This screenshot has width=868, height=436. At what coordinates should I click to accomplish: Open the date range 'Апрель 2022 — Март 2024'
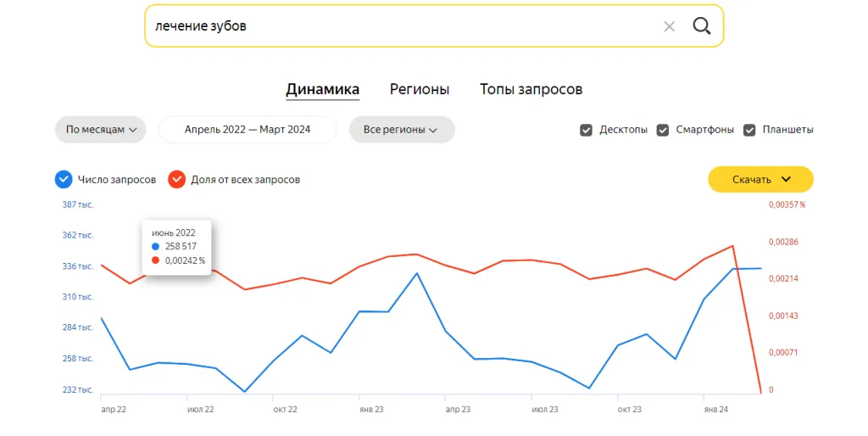[248, 130]
